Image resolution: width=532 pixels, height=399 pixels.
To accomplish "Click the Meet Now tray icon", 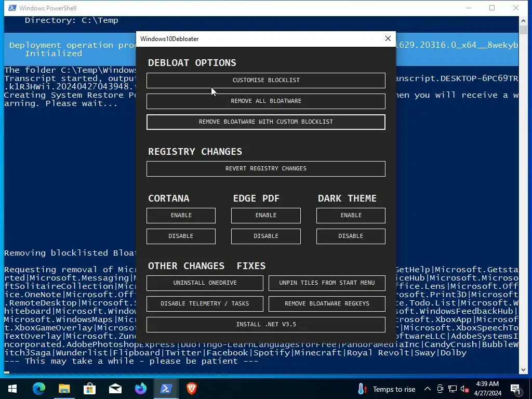I will click(440, 389).
